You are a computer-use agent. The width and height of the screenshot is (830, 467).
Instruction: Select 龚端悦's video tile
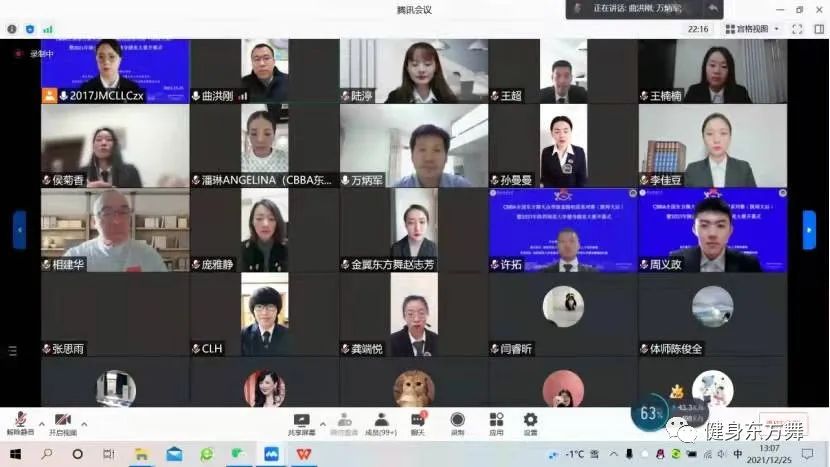click(x=414, y=315)
